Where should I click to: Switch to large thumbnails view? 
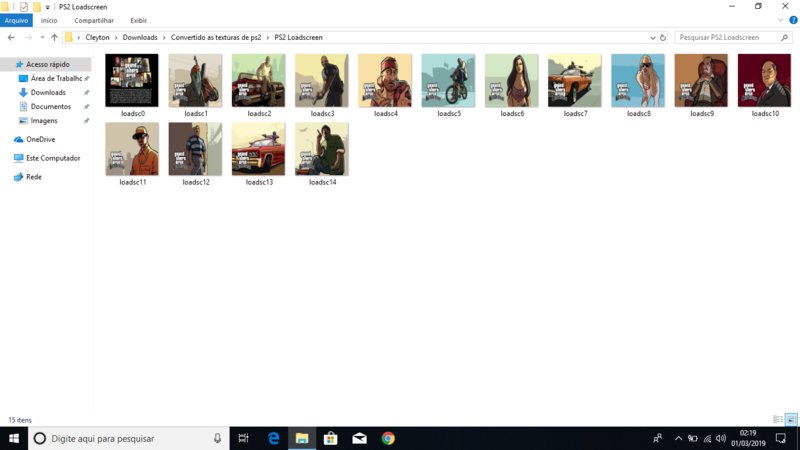click(x=791, y=419)
